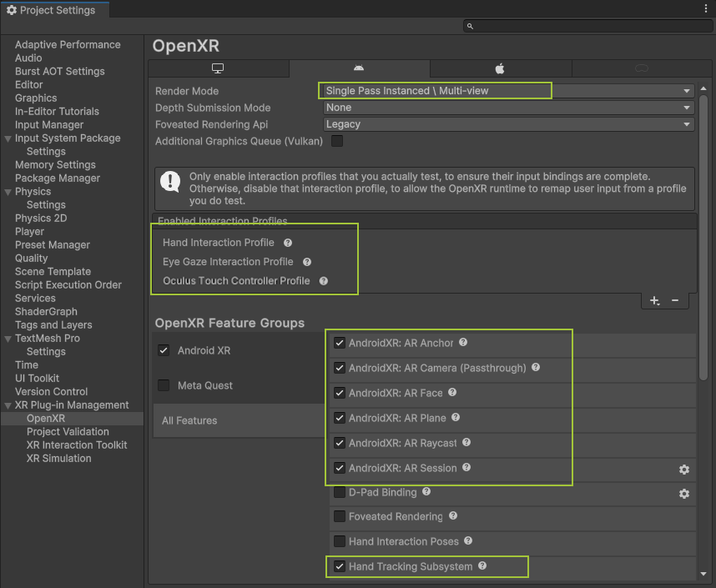Select All Features in feature groups list
716x588 pixels.
[189, 421]
